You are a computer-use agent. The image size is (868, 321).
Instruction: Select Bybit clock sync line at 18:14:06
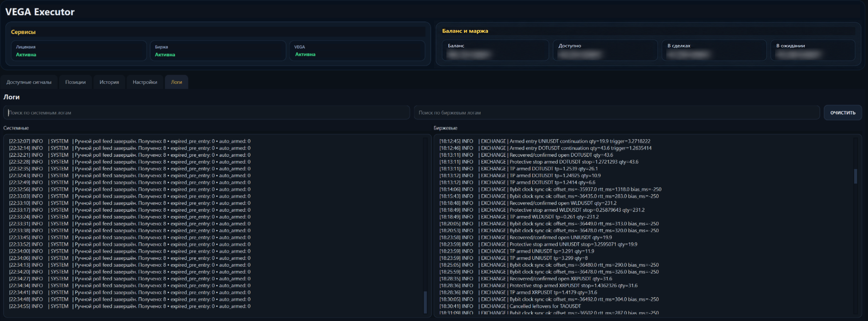coord(550,189)
